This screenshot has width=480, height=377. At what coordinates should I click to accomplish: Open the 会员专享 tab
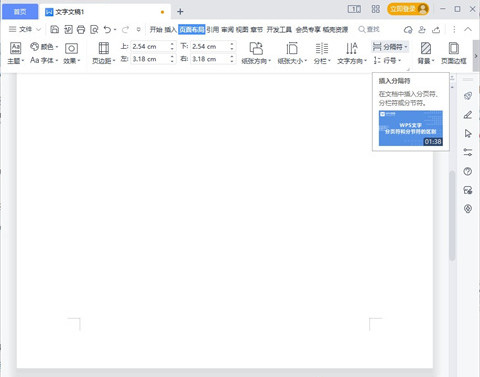[308, 30]
